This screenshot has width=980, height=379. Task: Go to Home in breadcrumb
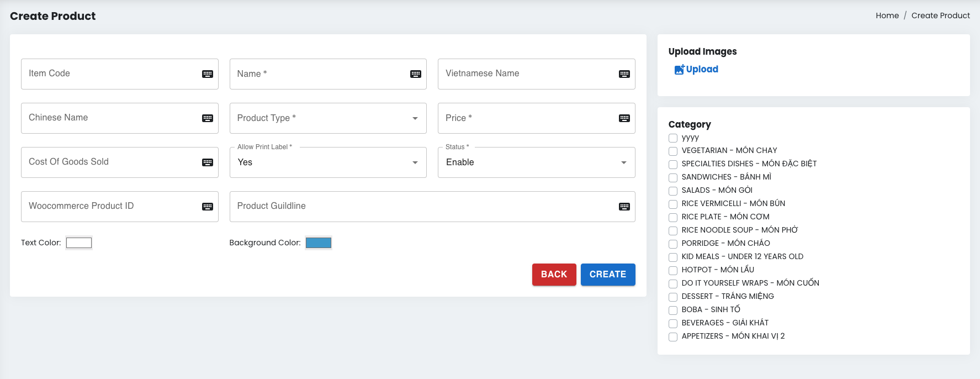coord(887,15)
